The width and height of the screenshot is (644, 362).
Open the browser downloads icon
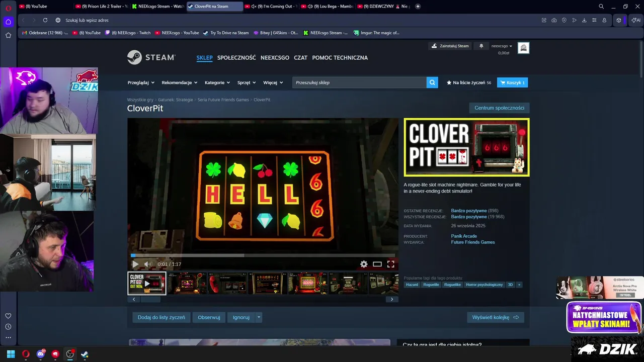[x=584, y=20]
